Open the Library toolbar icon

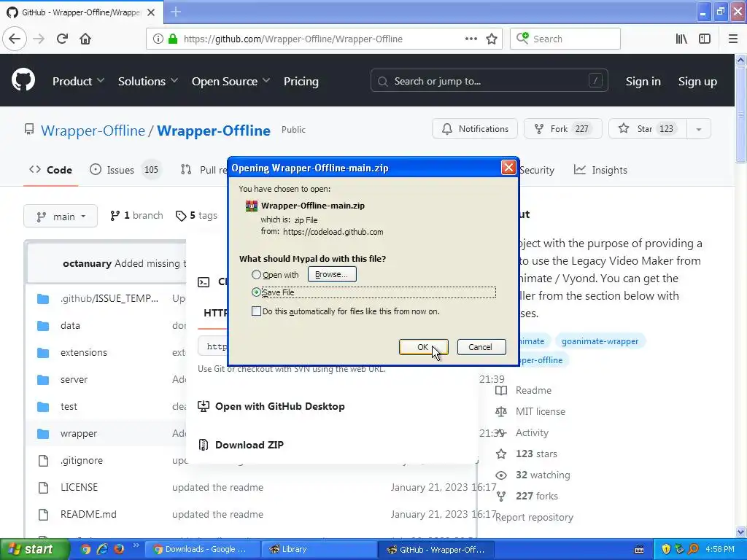(681, 39)
